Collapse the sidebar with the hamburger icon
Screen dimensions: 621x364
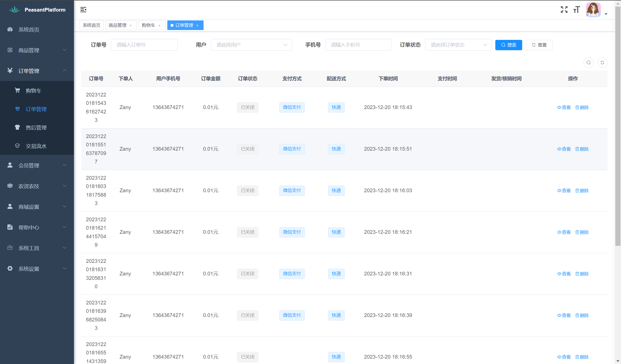tap(83, 10)
